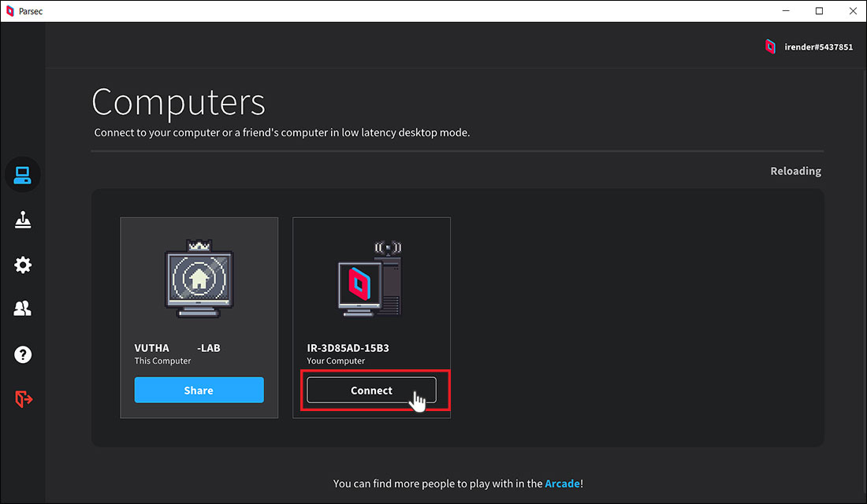Maximize the Parsec window

point(819,11)
